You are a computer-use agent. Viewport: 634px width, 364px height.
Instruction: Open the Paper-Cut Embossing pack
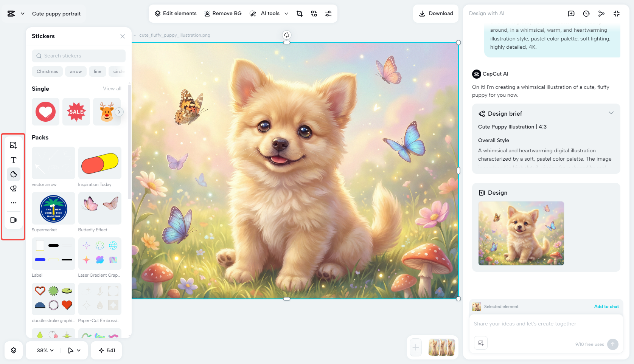100,299
